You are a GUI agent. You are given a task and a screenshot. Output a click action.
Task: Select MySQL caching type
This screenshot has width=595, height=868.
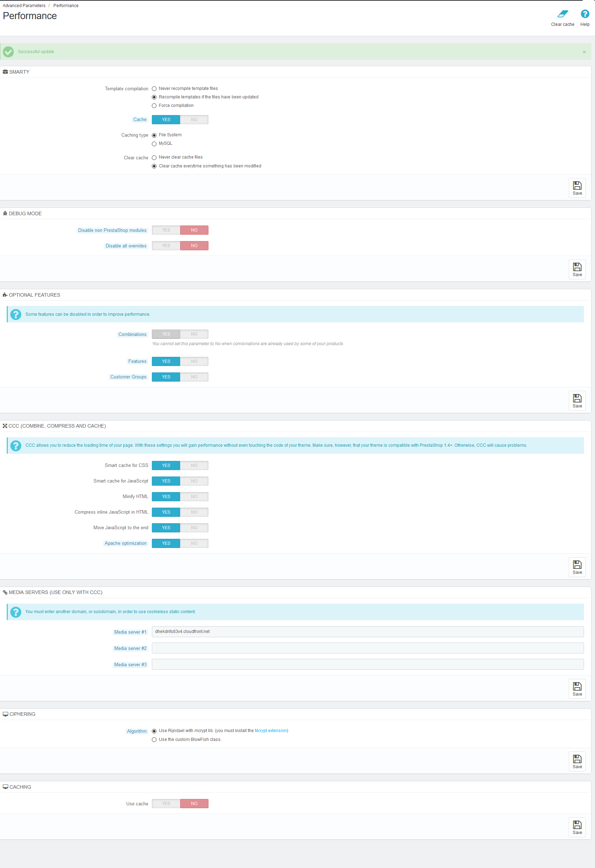pyautogui.click(x=154, y=144)
